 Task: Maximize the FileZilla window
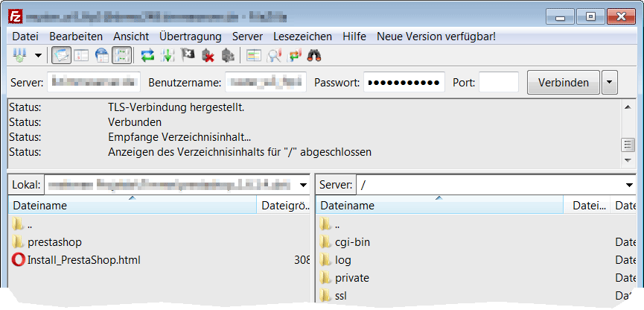590,17
